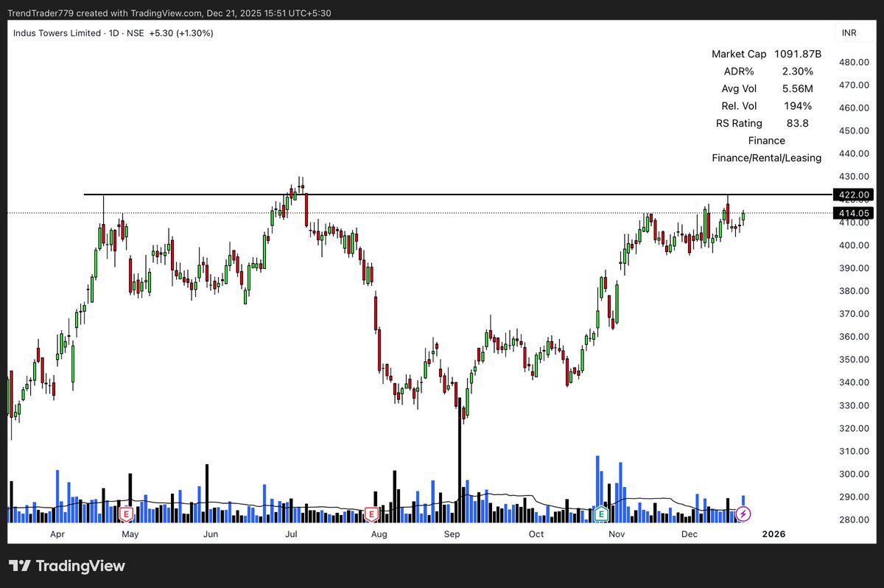Click the 470.00 price axis label
This screenshot has width=884, height=588.
[x=854, y=85]
